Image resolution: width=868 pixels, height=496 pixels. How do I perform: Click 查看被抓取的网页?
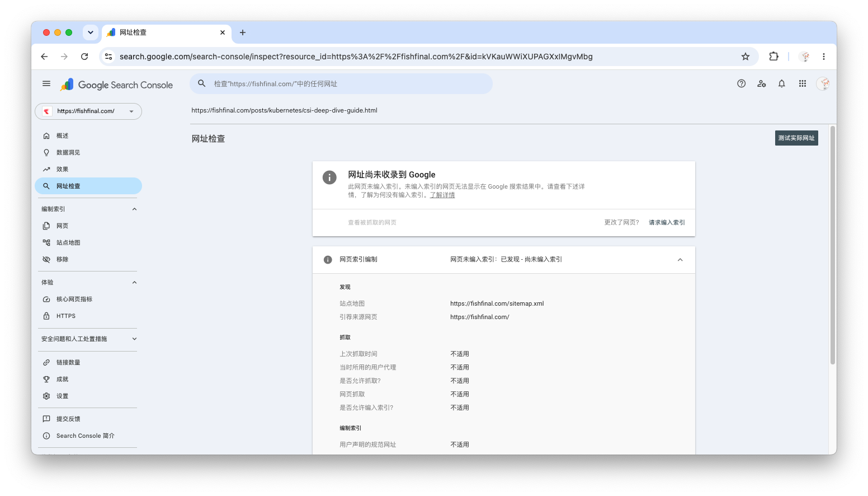click(372, 223)
